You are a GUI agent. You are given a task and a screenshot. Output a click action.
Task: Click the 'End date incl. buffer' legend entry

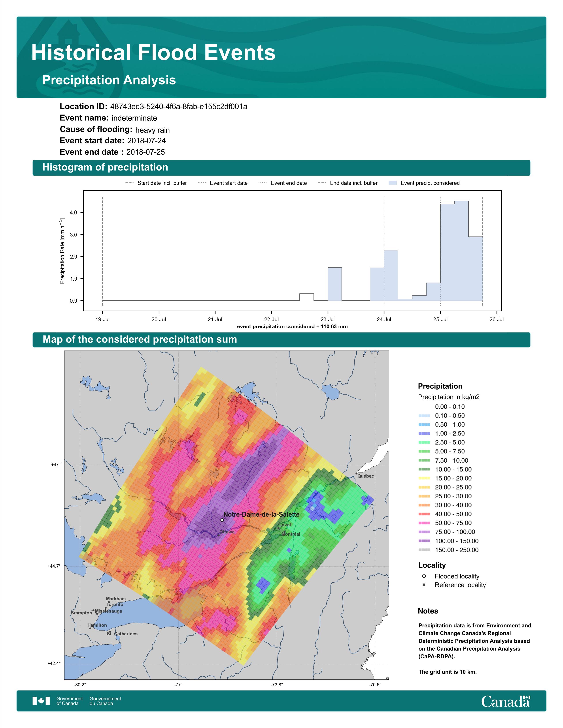[x=348, y=183]
